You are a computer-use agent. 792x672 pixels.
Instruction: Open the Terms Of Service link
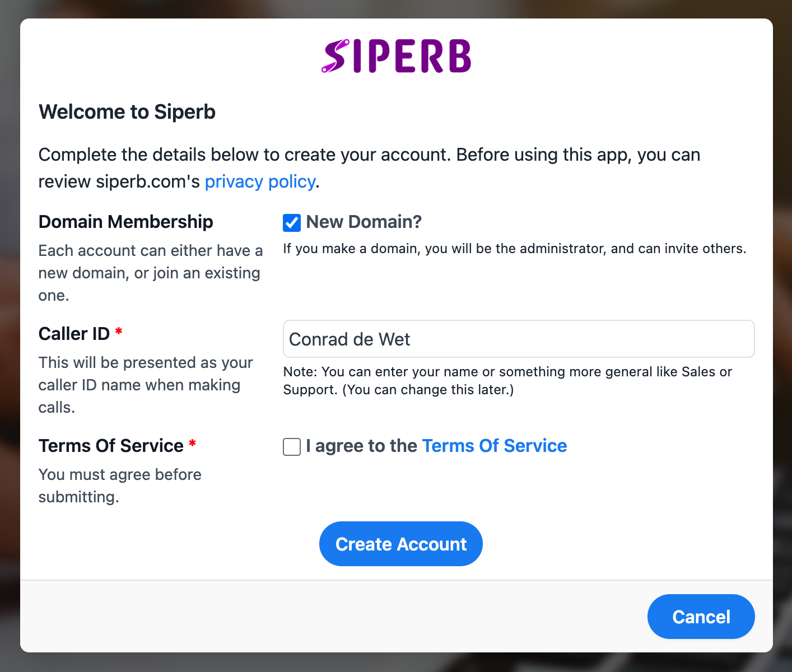pos(494,446)
